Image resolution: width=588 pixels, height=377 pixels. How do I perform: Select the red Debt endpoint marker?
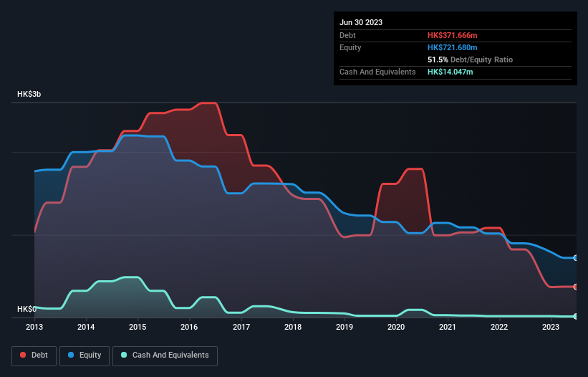(x=576, y=287)
